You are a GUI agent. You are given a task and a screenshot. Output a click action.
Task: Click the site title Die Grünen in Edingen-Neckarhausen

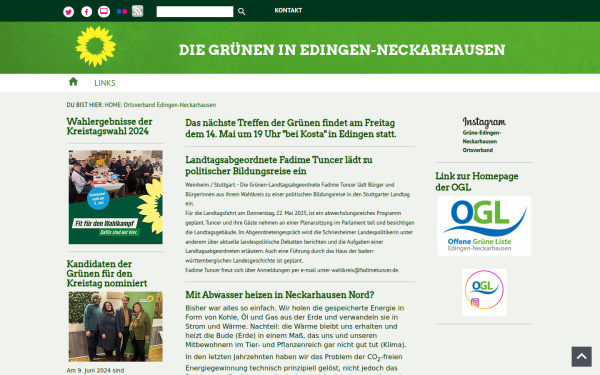coord(342,50)
